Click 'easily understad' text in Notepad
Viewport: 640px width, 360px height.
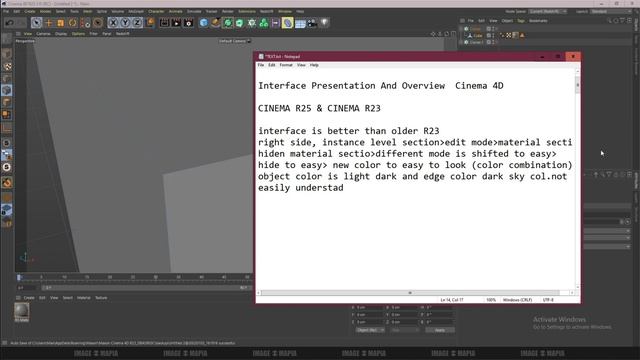(300, 188)
